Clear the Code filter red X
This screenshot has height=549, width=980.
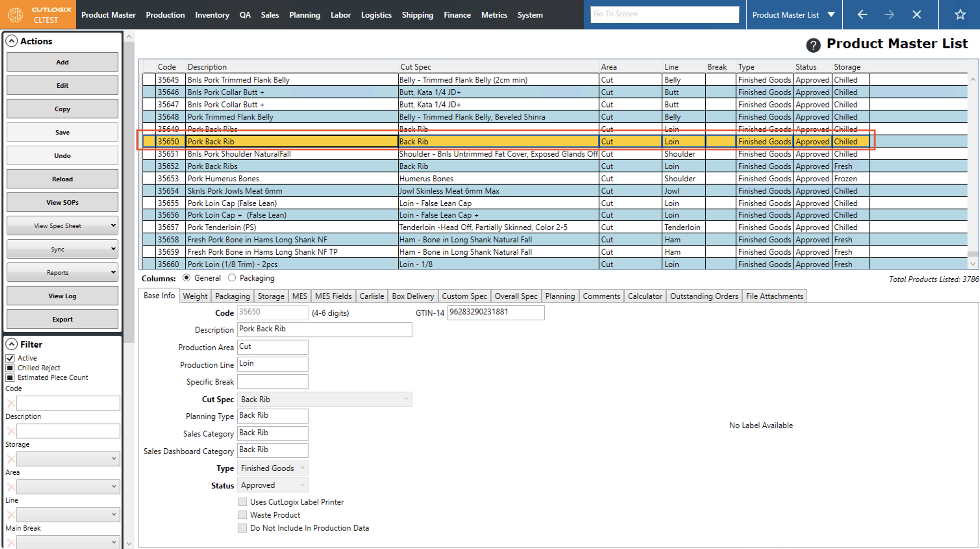[11, 403]
